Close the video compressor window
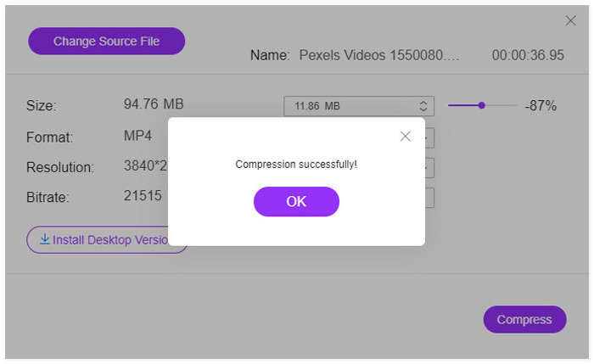The height and width of the screenshot is (364, 594). [x=571, y=20]
